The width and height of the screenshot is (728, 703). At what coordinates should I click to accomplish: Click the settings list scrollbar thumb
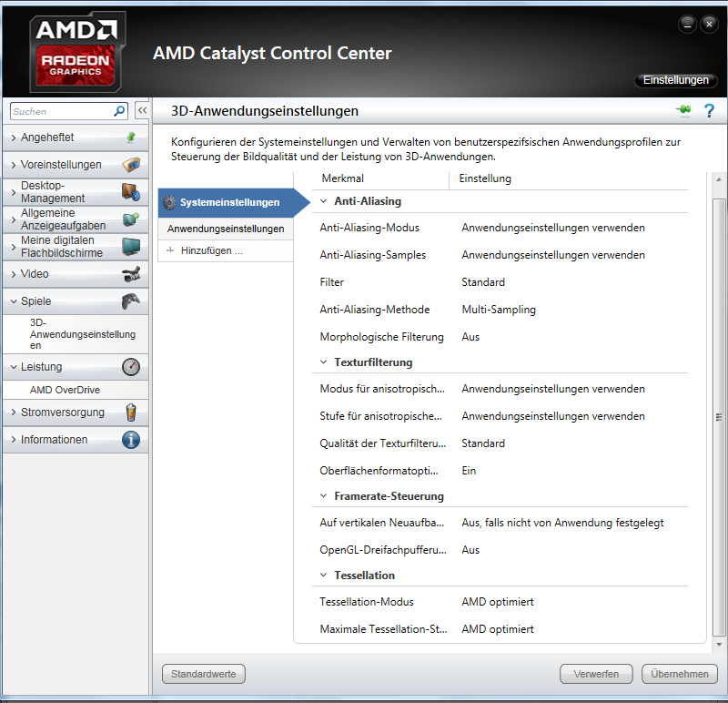coord(719,417)
